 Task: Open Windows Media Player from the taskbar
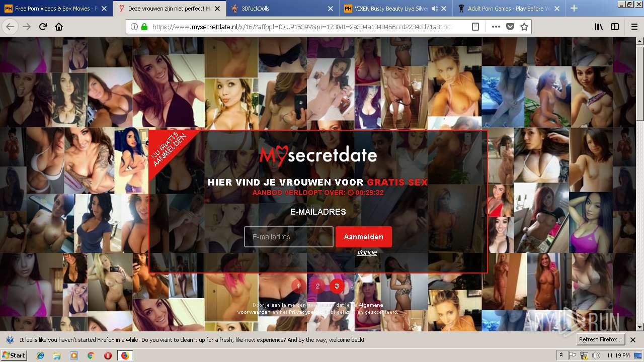pos(74,355)
